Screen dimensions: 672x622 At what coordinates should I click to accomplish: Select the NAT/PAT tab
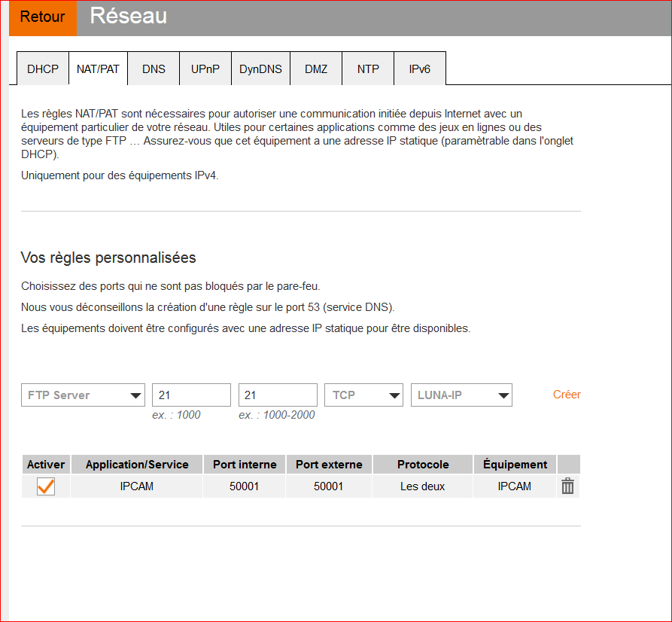coord(98,69)
